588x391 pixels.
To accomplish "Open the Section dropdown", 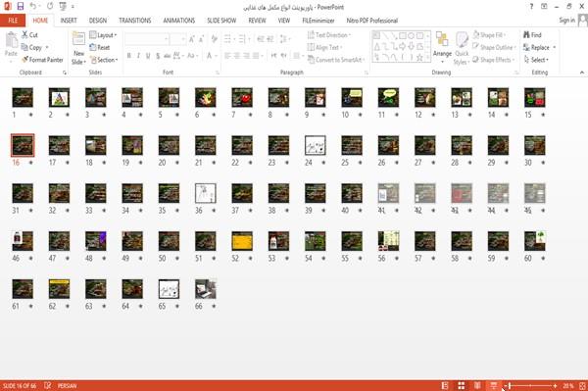I will [x=104, y=60].
